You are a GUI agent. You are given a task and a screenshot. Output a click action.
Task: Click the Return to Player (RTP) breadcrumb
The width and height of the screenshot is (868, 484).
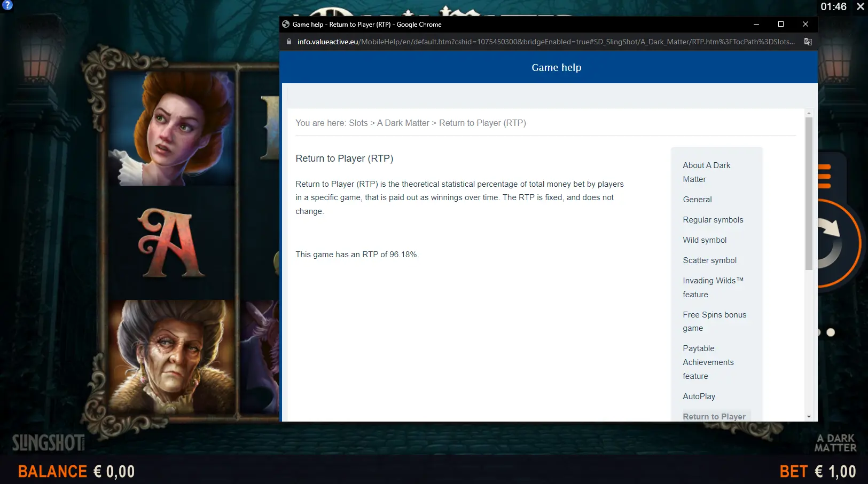pos(482,123)
